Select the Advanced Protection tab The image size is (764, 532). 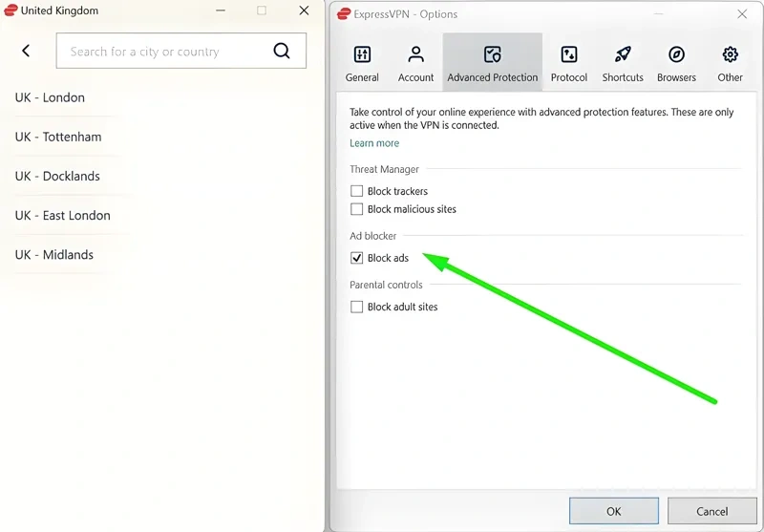point(492,63)
